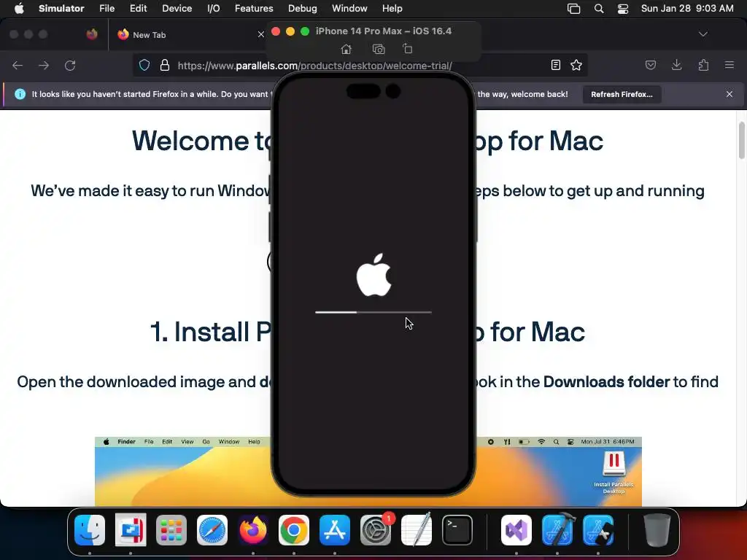This screenshot has height=560, width=747.
Task: Open the Trash in the Dock
Action: [657, 530]
